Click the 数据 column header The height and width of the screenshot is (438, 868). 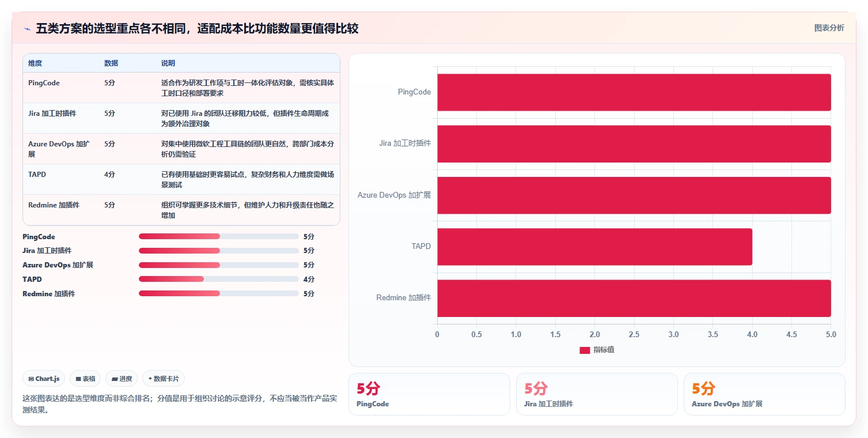(111, 63)
